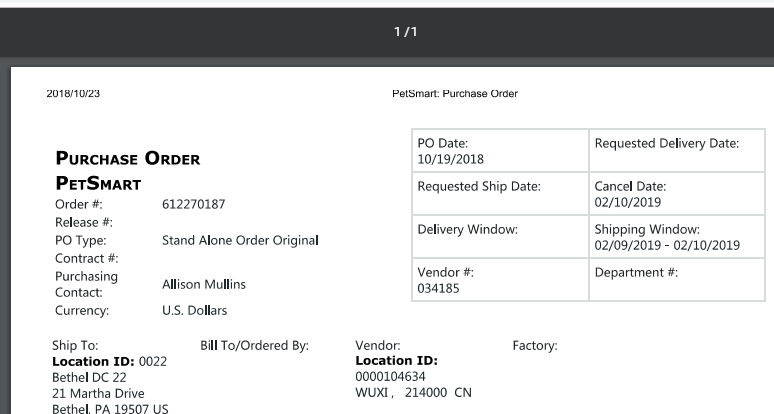Click the Delivery Window cell
The image size is (774, 414).
coord(499,237)
